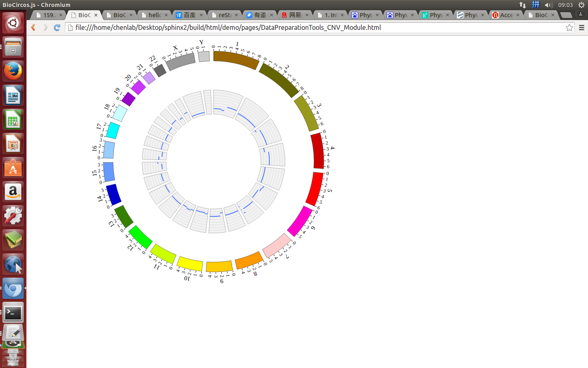588x368 pixels.
Task: Launch Firefox from the dock
Action: (13, 71)
